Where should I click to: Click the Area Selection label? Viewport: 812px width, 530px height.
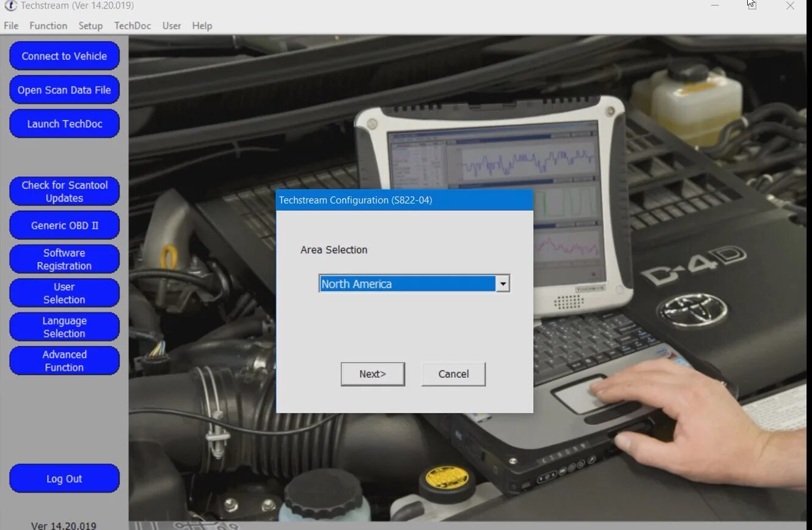334,250
